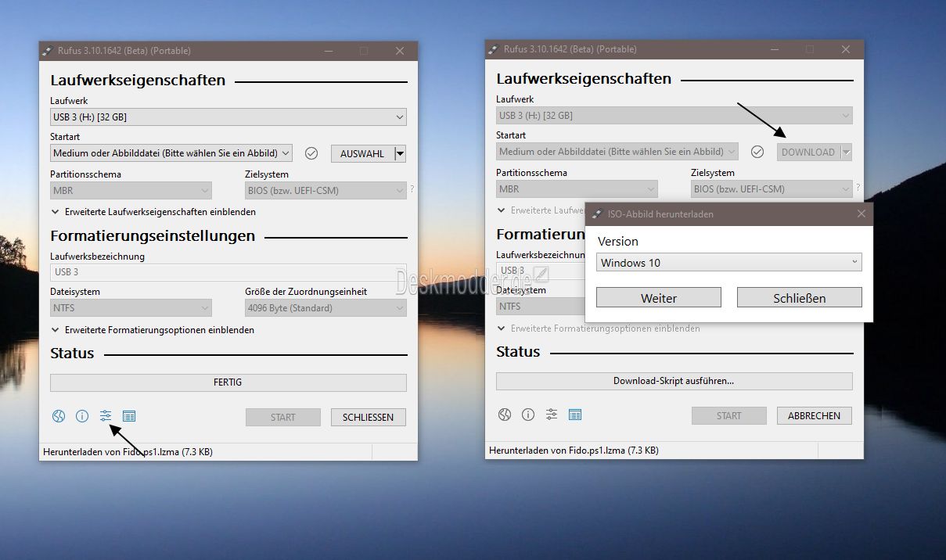Click FERTIG progress bar in left window
This screenshot has width=946, height=560.
point(228,382)
